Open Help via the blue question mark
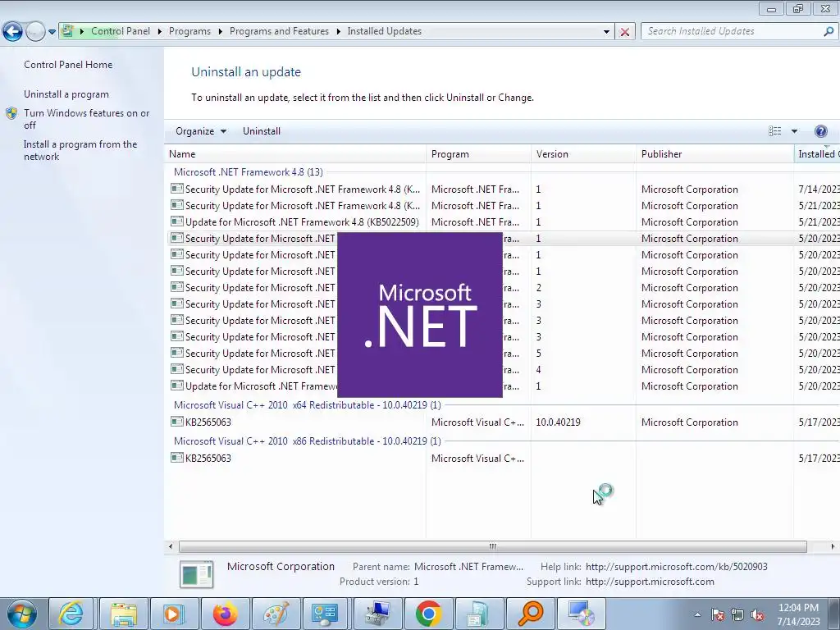This screenshot has height=630, width=840. (x=820, y=131)
